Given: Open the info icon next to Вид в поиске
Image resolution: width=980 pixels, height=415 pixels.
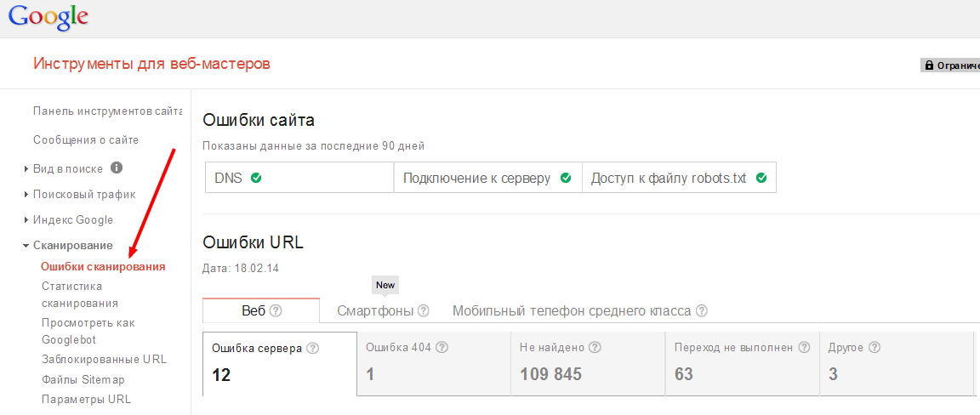Looking at the screenshot, I should [x=117, y=168].
